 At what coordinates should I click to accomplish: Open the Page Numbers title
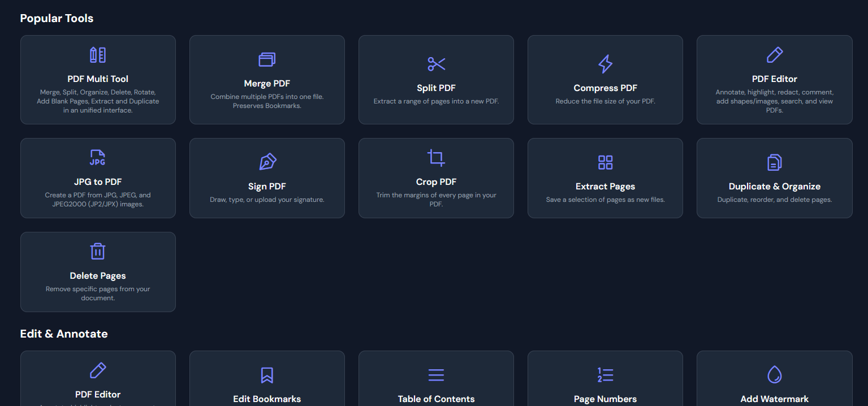[605, 399]
